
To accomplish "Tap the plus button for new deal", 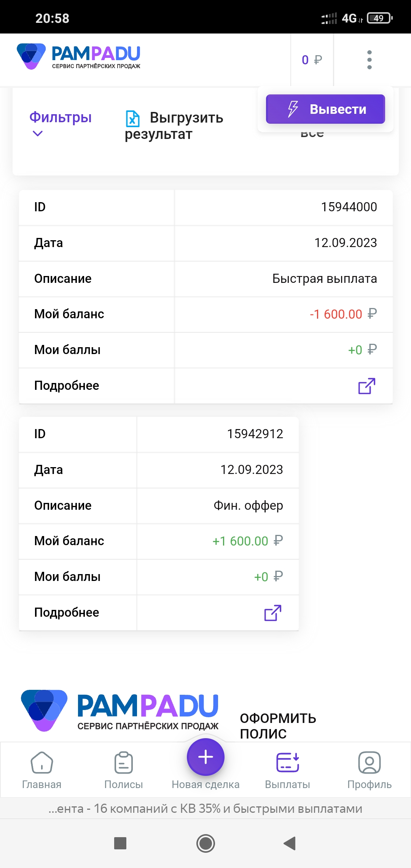I will pyautogui.click(x=205, y=757).
